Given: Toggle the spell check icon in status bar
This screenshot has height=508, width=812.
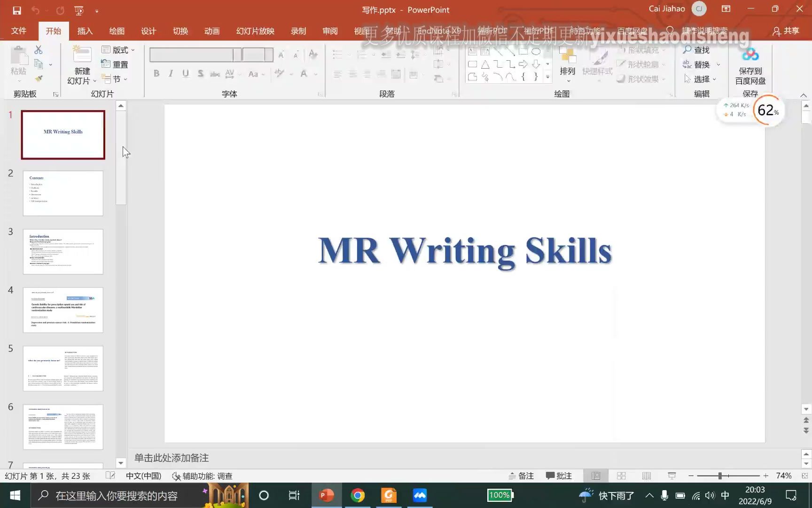Looking at the screenshot, I should [110, 476].
